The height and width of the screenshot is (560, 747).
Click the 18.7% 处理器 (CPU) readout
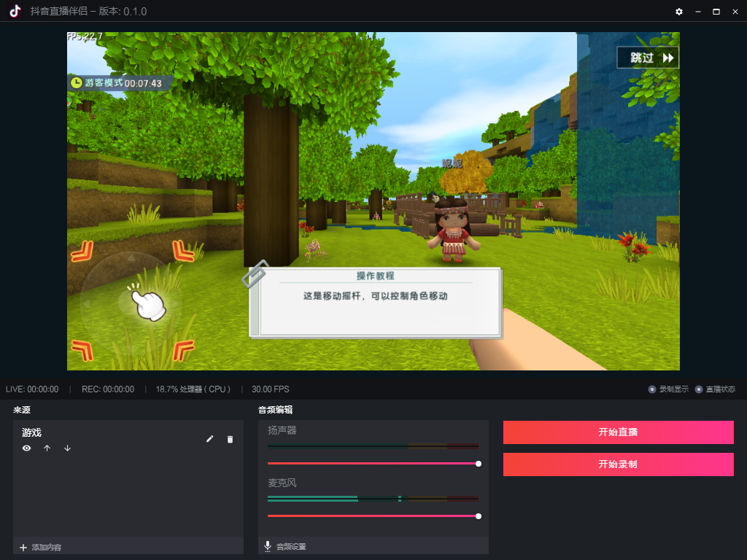tap(193, 389)
